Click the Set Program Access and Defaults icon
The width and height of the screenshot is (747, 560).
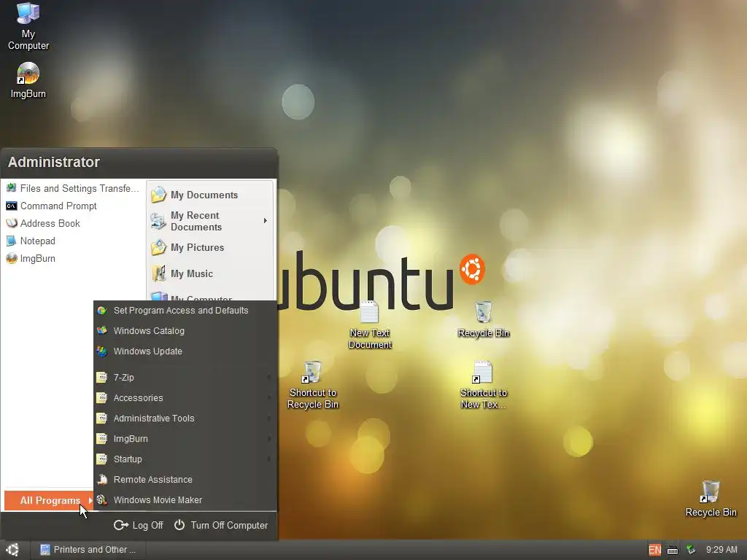coord(101,311)
